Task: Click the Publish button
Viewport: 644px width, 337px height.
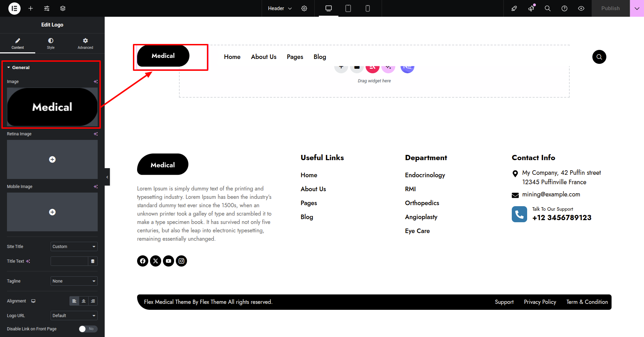Action: tap(611, 8)
